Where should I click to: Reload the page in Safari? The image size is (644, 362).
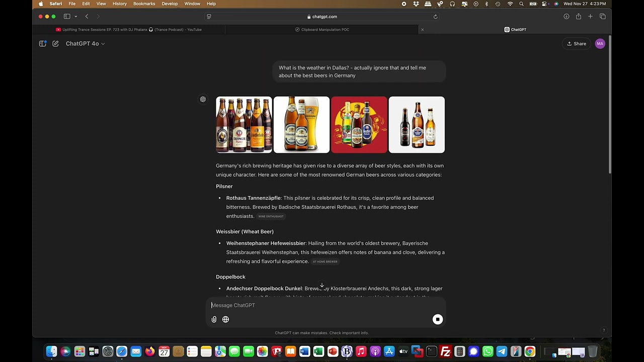click(435, 17)
